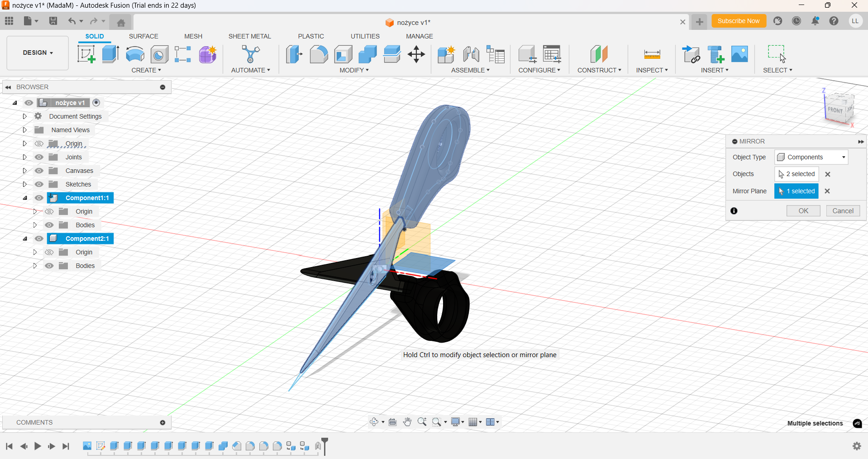Switch to the PLASTIC tab
This screenshot has width=868, height=459.
point(311,36)
